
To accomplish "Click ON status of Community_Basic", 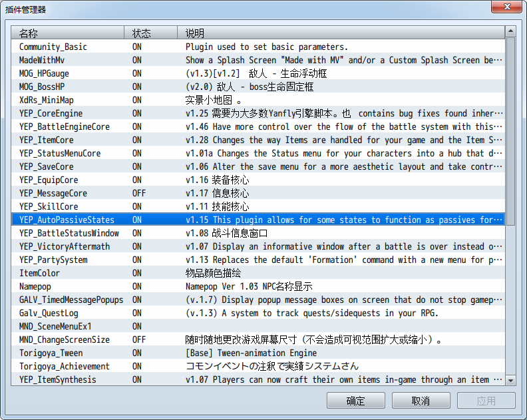I will tap(137, 47).
